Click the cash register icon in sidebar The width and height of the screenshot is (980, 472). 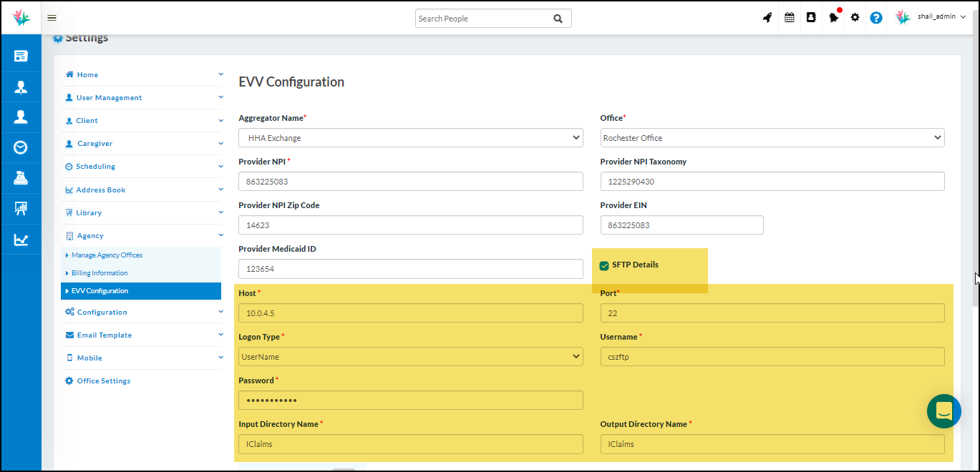(21, 178)
